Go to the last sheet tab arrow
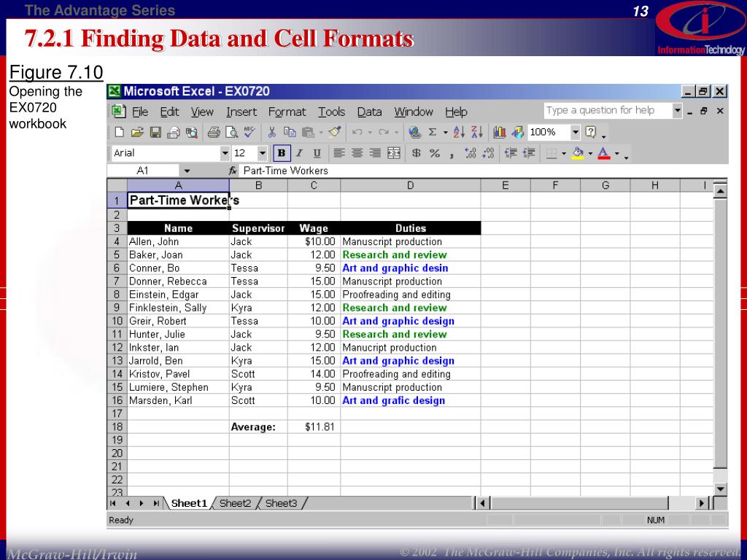Viewport: 747px width, 560px height. 156,503
